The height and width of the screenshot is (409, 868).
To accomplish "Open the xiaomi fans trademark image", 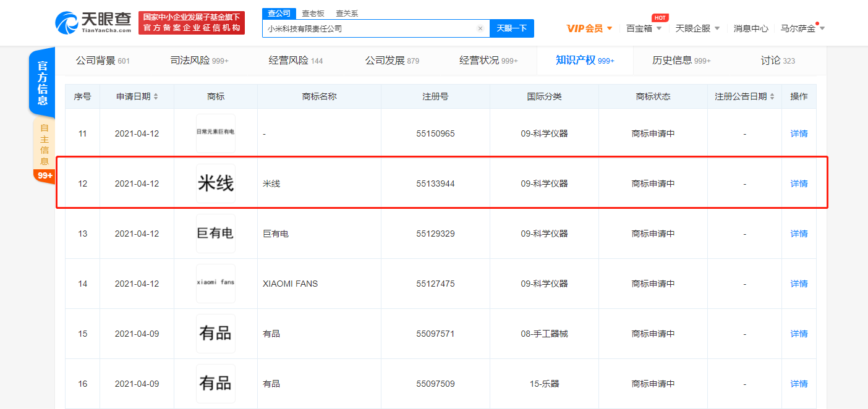I will (x=216, y=284).
